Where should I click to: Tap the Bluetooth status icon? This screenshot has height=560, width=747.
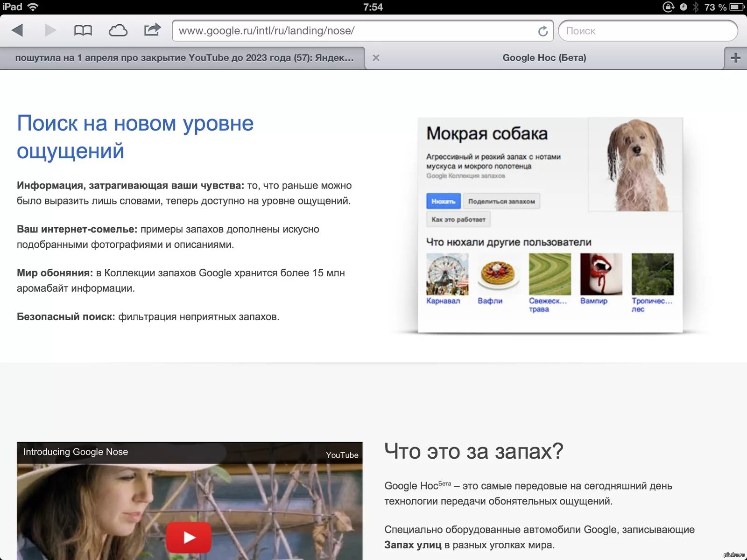click(x=696, y=7)
